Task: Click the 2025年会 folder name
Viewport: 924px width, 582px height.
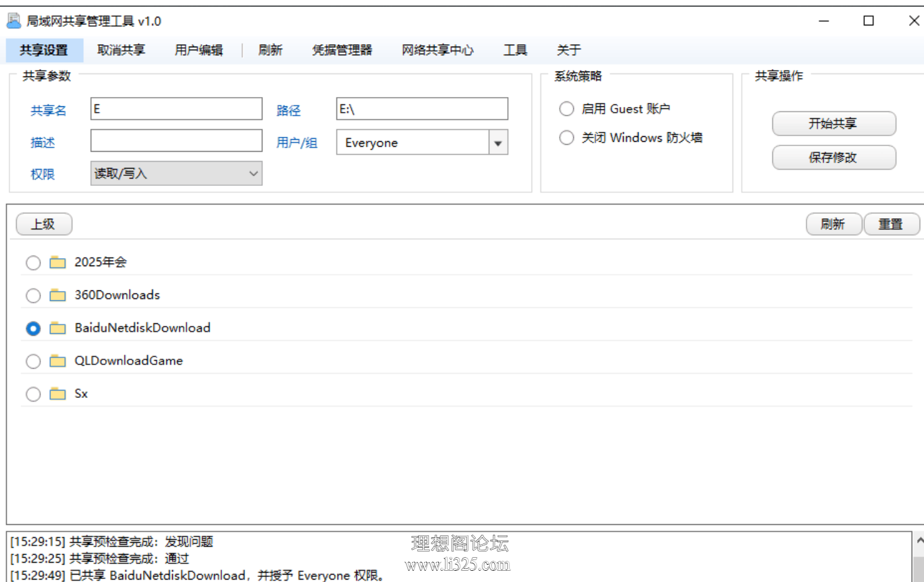Action: pos(100,262)
